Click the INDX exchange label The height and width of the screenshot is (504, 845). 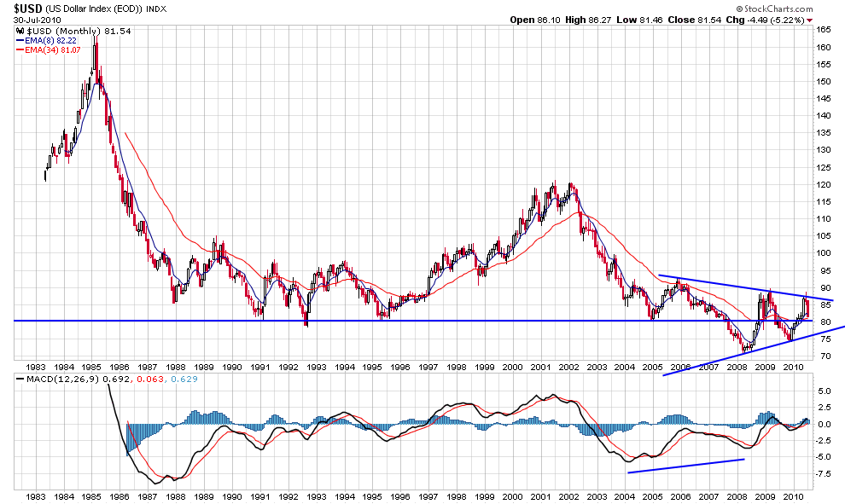pyautogui.click(x=156, y=9)
